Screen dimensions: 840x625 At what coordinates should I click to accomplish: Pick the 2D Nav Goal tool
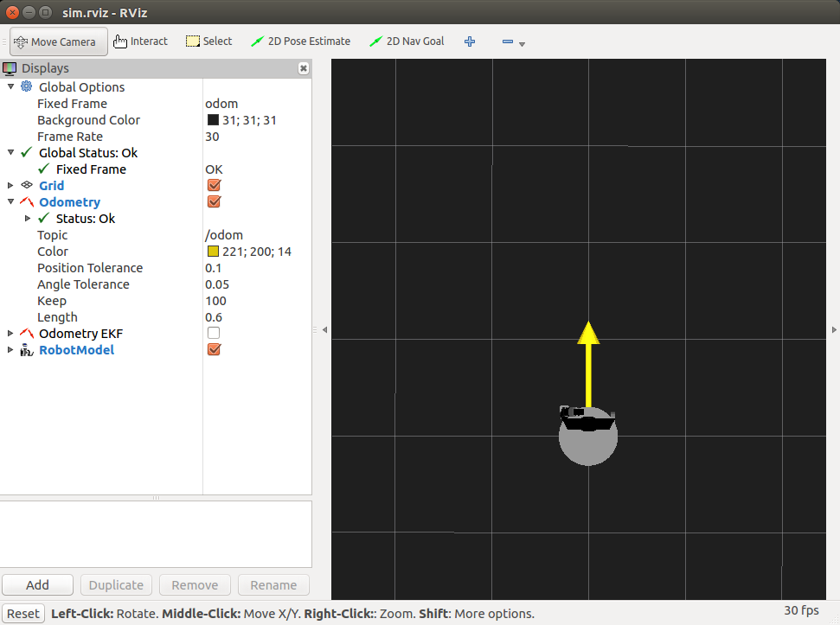[x=407, y=41]
